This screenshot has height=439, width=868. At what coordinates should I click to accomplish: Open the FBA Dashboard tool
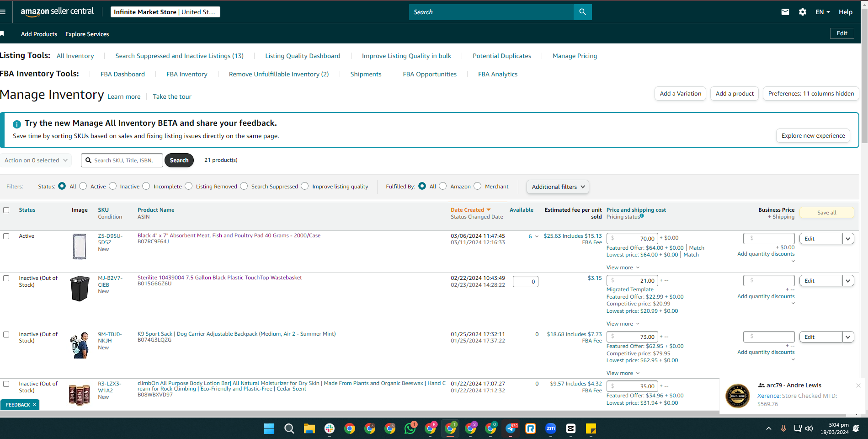tap(122, 74)
